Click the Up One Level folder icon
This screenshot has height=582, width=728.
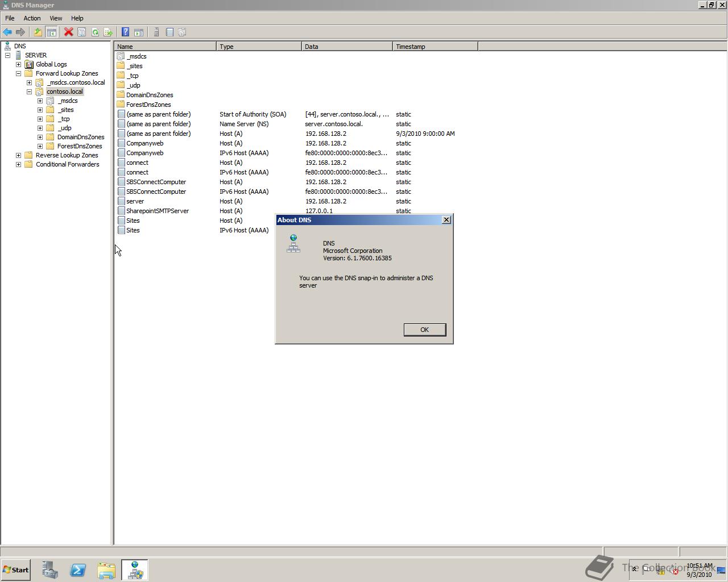pos(38,32)
